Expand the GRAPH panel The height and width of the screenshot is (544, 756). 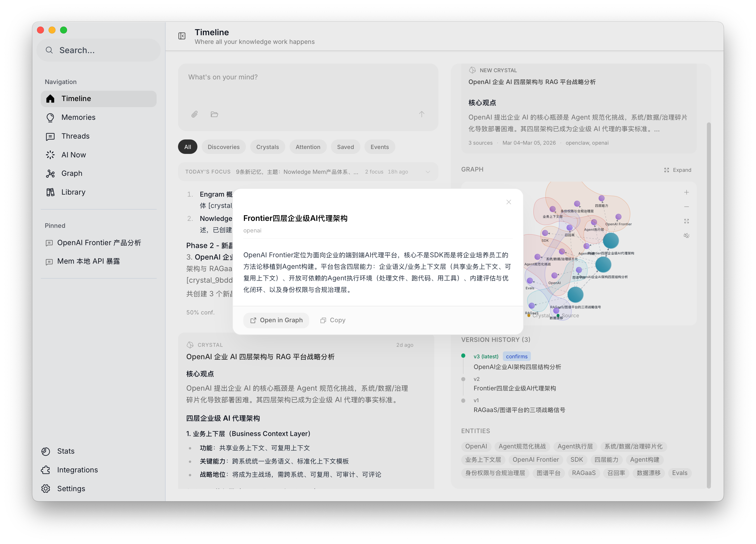point(678,170)
